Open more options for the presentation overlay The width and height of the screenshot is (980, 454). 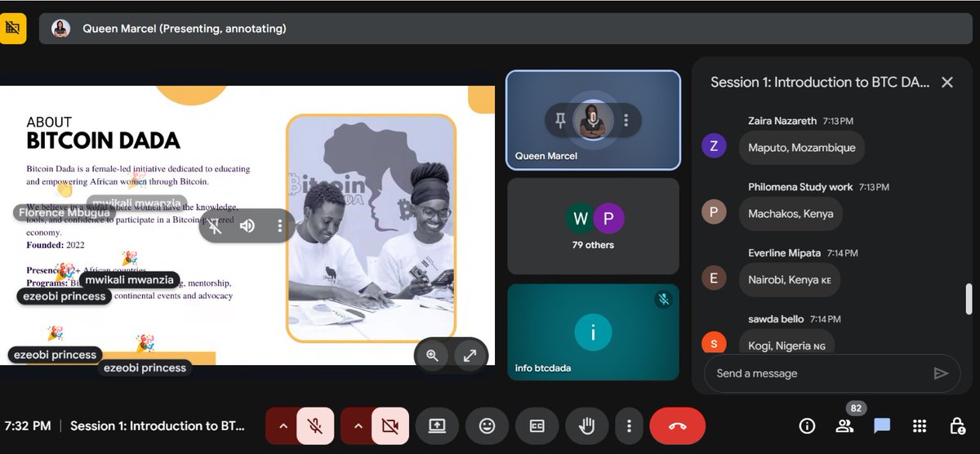pos(280,226)
